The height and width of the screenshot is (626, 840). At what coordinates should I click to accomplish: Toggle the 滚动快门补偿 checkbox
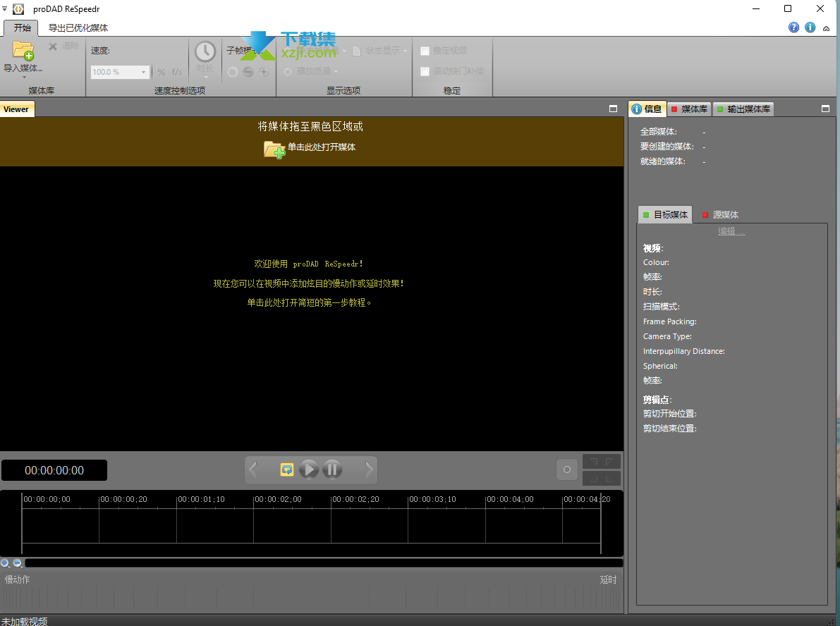click(x=425, y=71)
